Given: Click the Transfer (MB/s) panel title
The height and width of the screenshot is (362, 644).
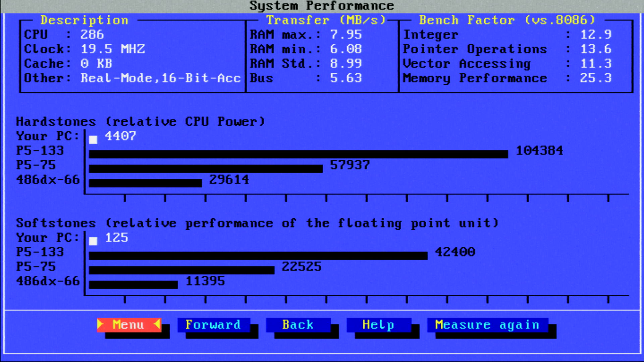Looking at the screenshot, I should pyautogui.click(x=326, y=20).
